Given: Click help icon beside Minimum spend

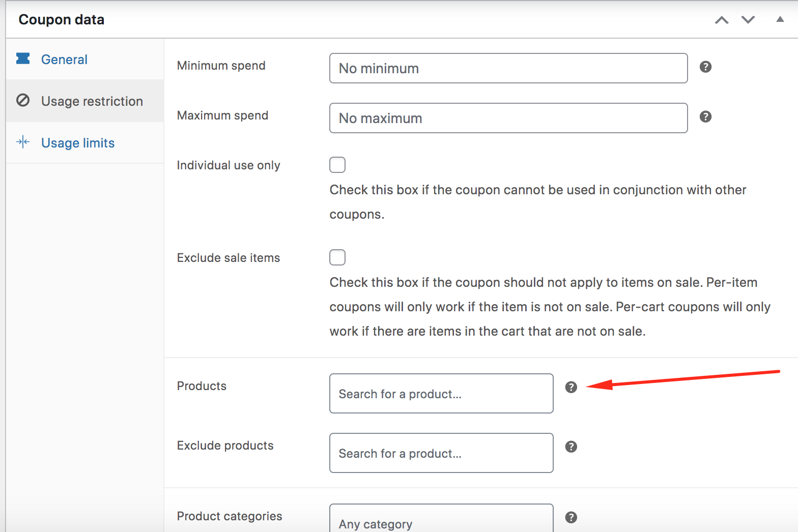Looking at the screenshot, I should point(705,67).
